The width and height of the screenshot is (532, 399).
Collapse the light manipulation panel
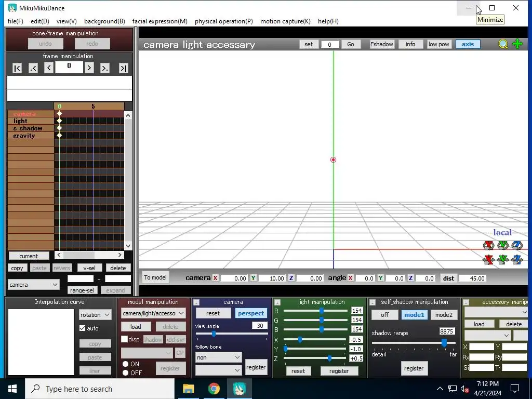[277, 302]
